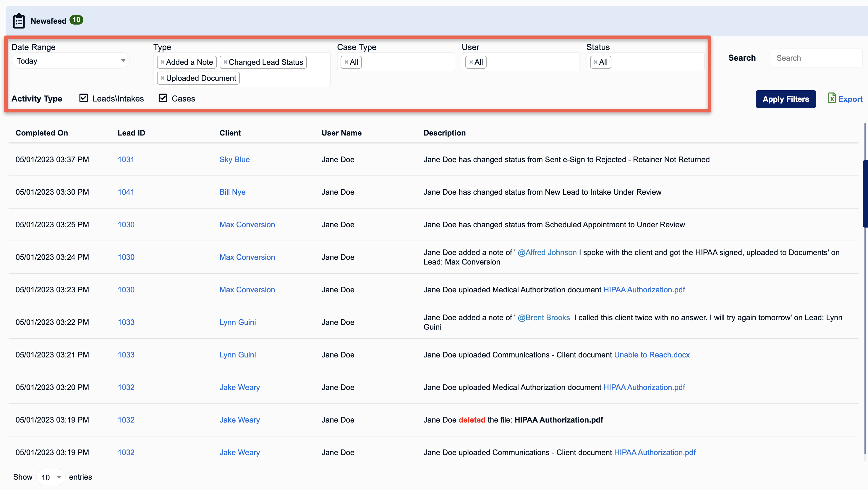Open lead ID 1041

pyautogui.click(x=126, y=192)
